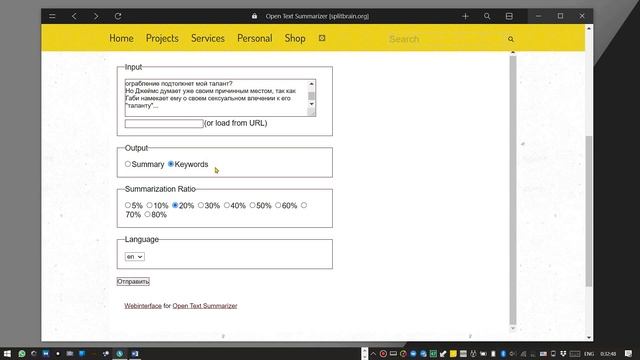Click the outer browser window scrollbar thumb
Image resolution: width=640 pixels, height=360 pixels.
tap(589, 211)
